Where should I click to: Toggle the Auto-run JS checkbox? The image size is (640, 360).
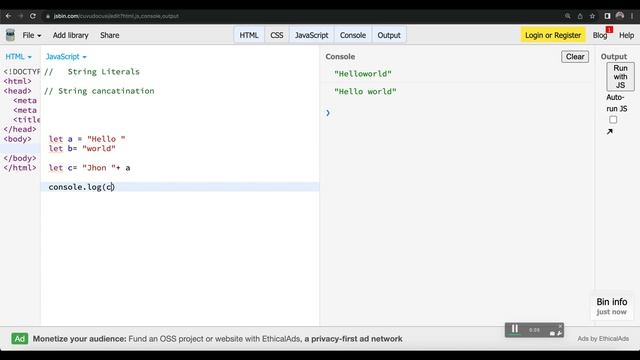pos(613,120)
